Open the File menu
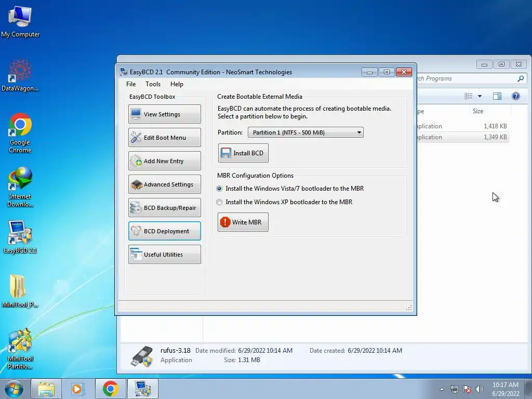Viewport: 532px width, 399px height. pyautogui.click(x=131, y=84)
